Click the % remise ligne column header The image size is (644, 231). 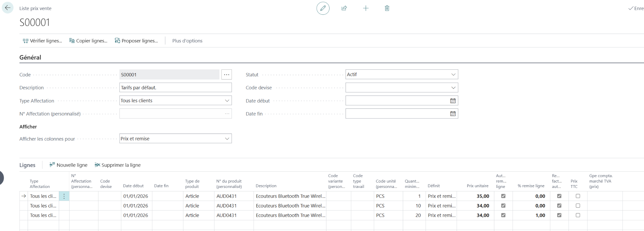[531, 186]
